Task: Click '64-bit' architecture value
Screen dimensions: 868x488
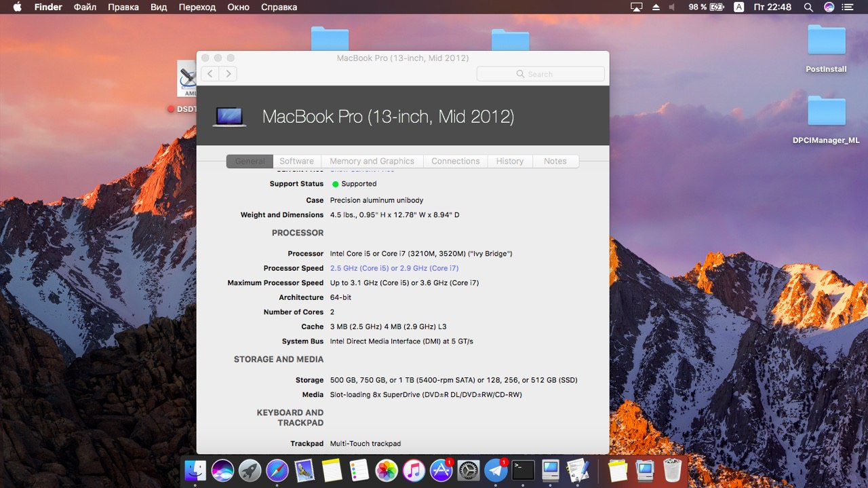Action: pos(340,297)
